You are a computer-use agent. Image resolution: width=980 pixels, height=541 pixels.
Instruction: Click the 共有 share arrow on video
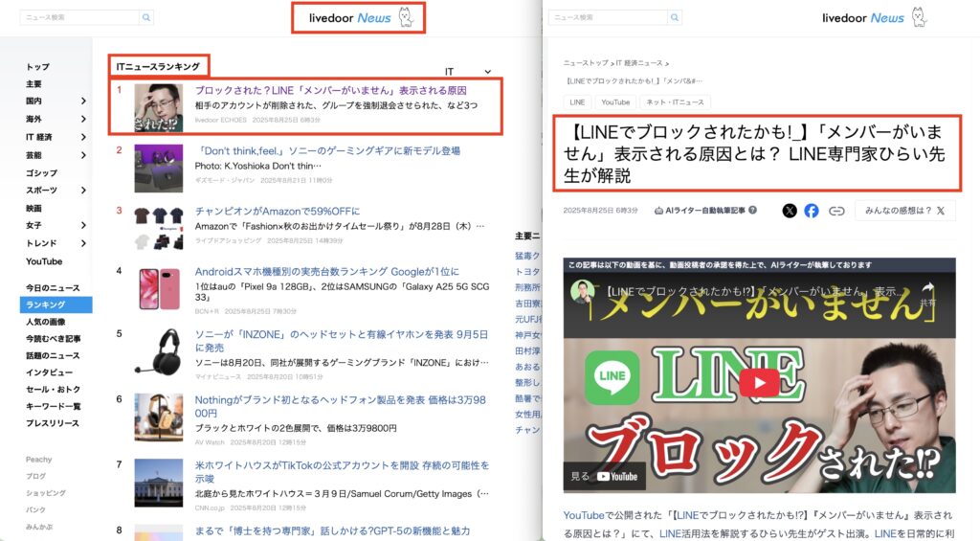(928, 293)
